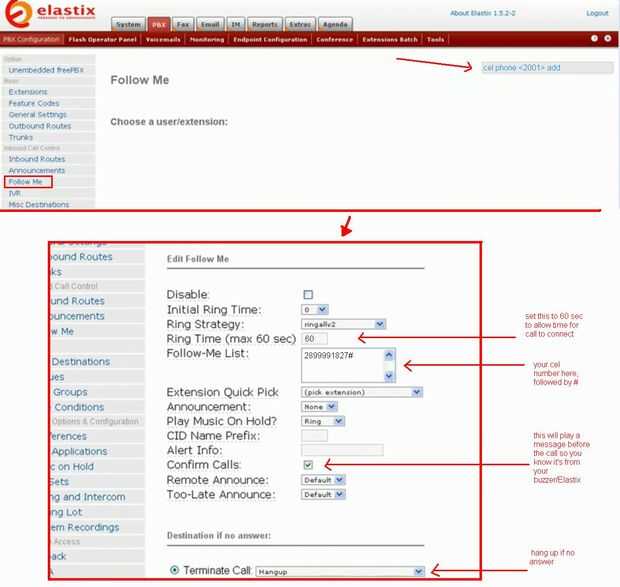This screenshot has height=587, width=620.
Task: Switch to the PBX tab
Action: click(159, 24)
